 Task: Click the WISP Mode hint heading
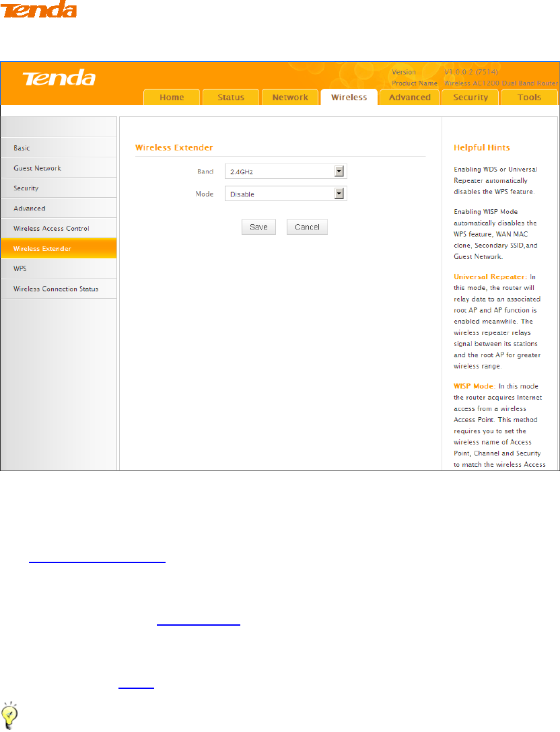[x=475, y=386]
